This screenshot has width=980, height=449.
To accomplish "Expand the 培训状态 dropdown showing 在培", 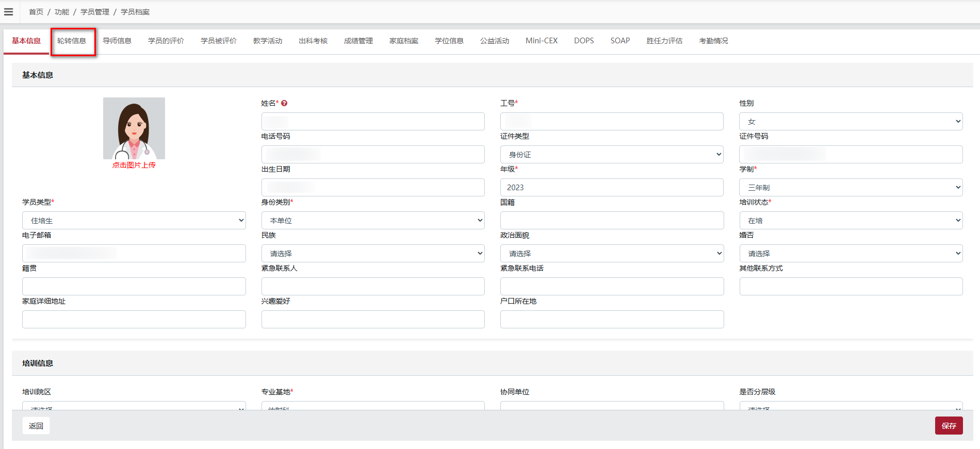I will click(851, 221).
